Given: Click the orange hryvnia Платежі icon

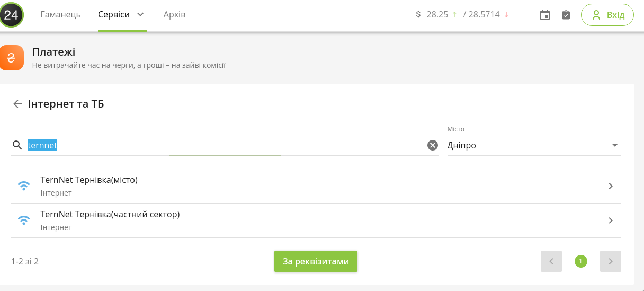Looking at the screenshot, I should pos(12,58).
